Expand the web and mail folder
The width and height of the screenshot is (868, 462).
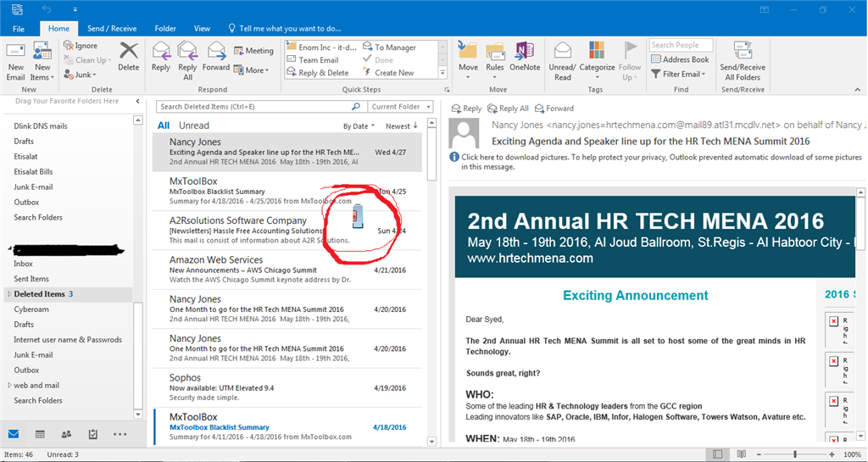coord(9,385)
